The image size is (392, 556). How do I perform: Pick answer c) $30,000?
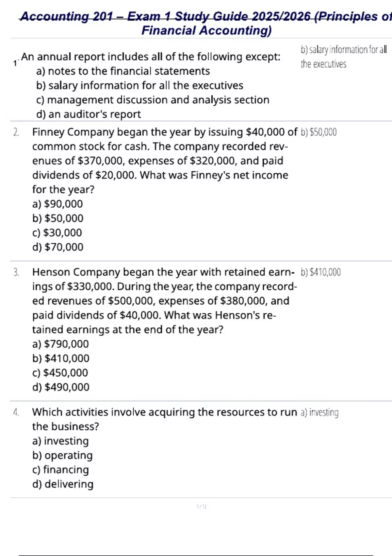pos(57,233)
